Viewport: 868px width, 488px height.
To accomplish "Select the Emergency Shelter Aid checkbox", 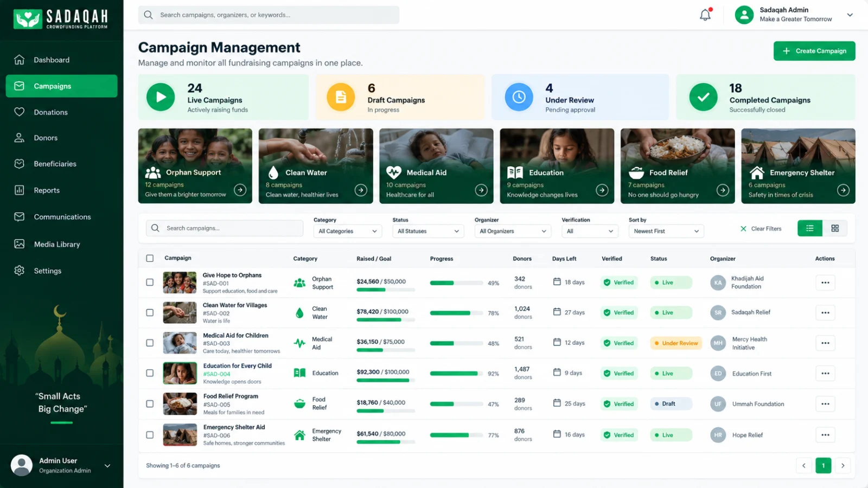I will coord(150,435).
